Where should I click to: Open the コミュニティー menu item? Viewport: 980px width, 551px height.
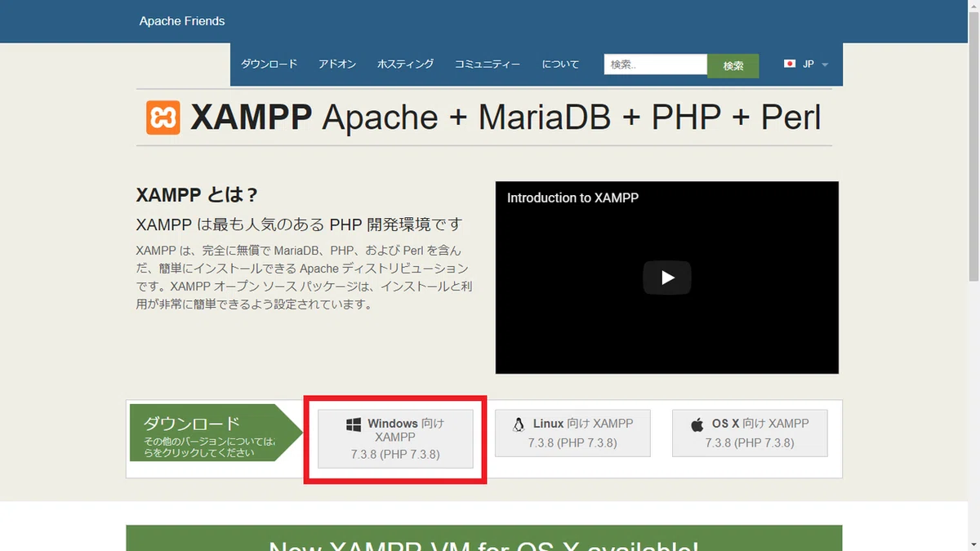point(488,64)
